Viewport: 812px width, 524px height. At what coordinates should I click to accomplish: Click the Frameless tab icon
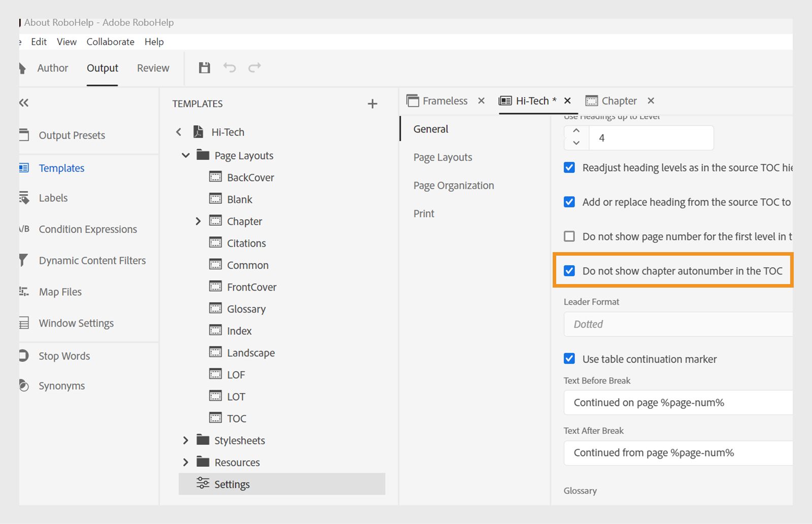413,100
